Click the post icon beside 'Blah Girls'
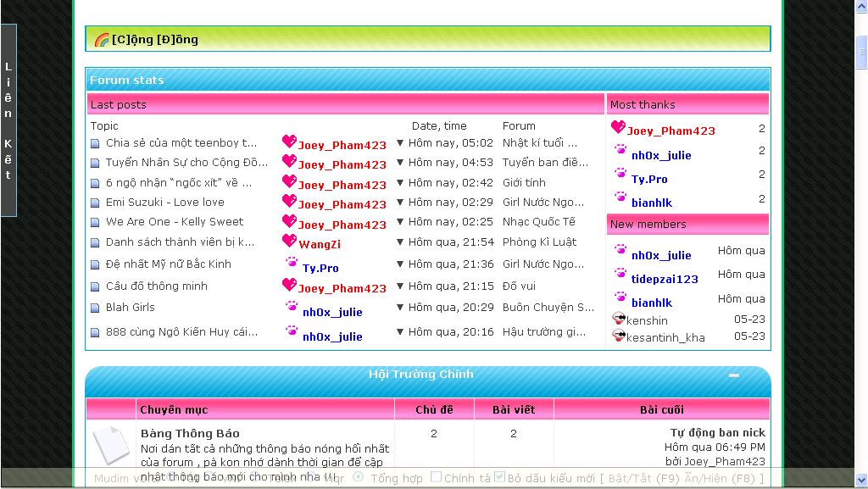The height and width of the screenshot is (489, 868). click(x=95, y=308)
